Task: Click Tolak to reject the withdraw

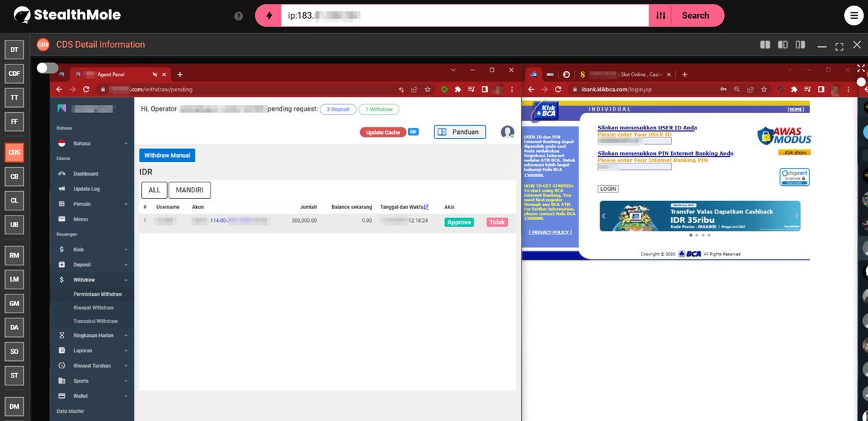Action: [497, 223]
